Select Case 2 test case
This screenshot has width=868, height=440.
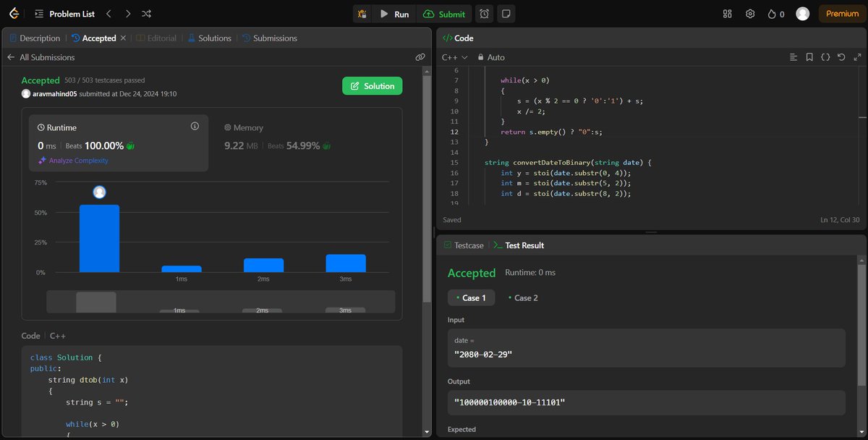(x=523, y=297)
